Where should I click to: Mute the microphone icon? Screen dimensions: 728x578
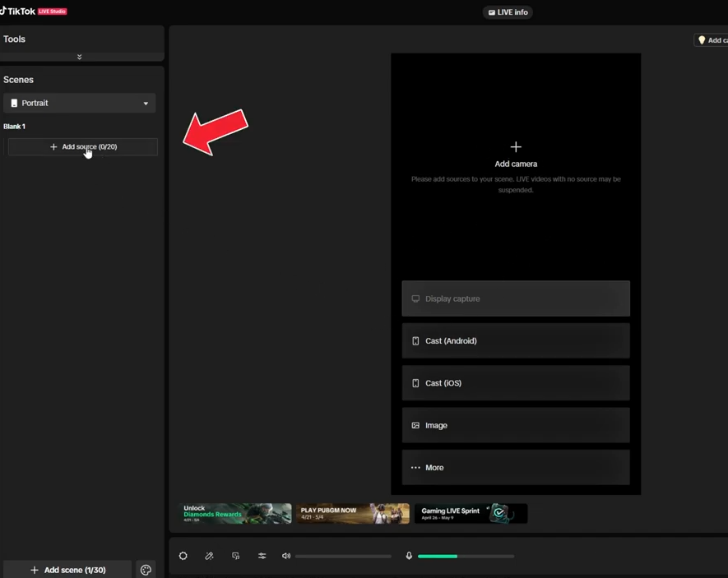[x=409, y=557]
